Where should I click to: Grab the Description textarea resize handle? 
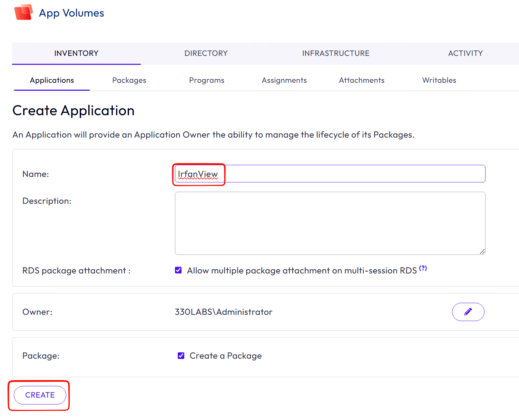(482, 252)
